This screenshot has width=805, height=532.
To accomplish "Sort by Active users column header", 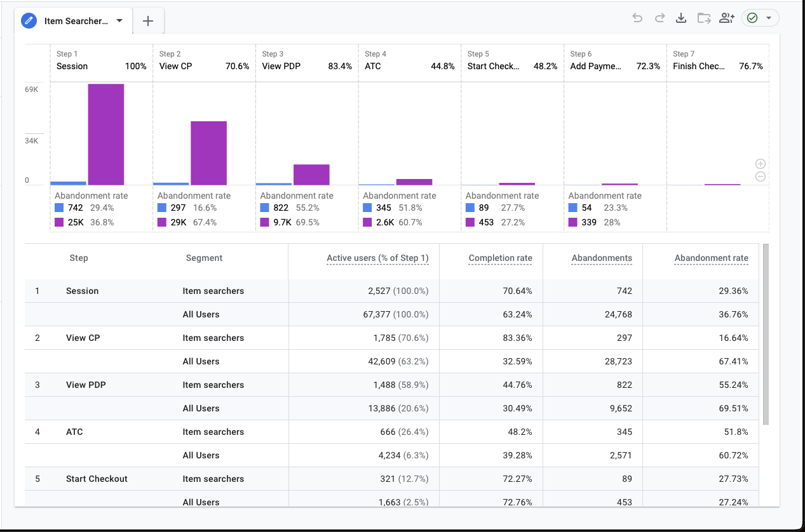I will tap(377, 258).
